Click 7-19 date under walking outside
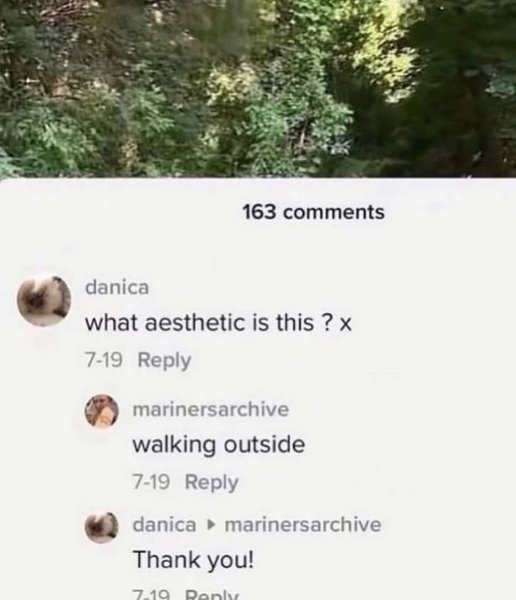This screenshot has width=516, height=600. (x=151, y=481)
